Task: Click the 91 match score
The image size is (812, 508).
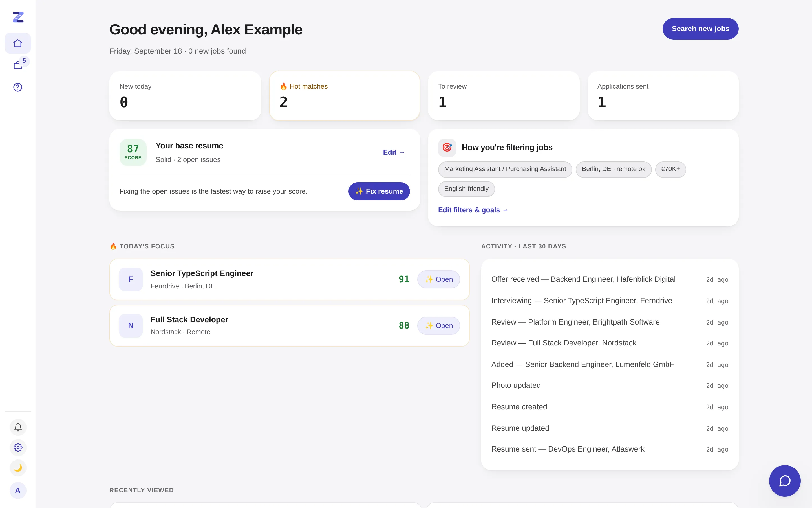Action: (x=404, y=279)
